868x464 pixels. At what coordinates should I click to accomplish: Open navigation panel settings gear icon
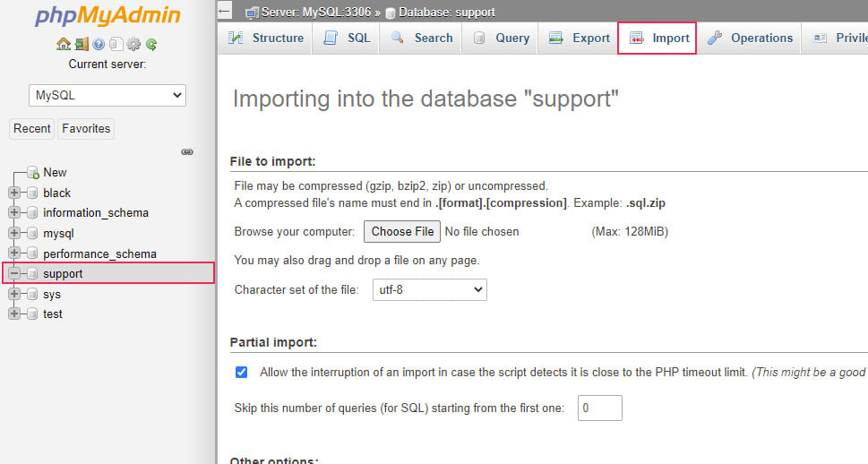pyautogui.click(x=133, y=44)
